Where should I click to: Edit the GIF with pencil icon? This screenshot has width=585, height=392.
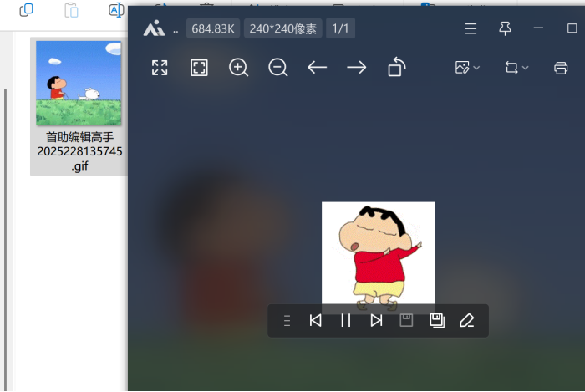point(466,320)
